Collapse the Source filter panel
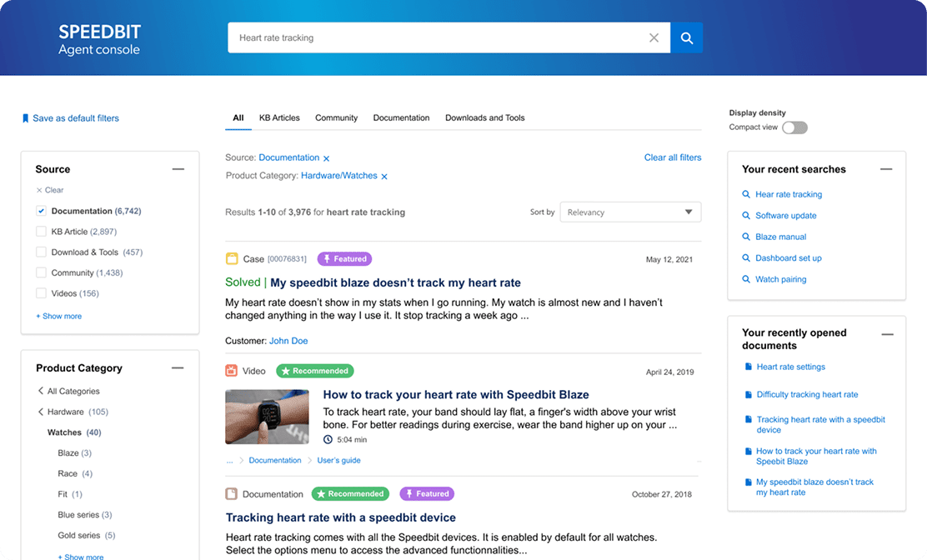This screenshot has width=927, height=560. pyautogui.click(x=178, y=169)
